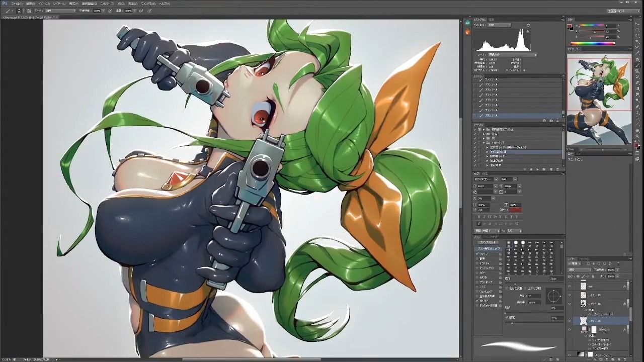Lock transparent pixels in Layers panel
Image resolution: width=644 pixels, height=362 pixels.
[x=578, y=277]
